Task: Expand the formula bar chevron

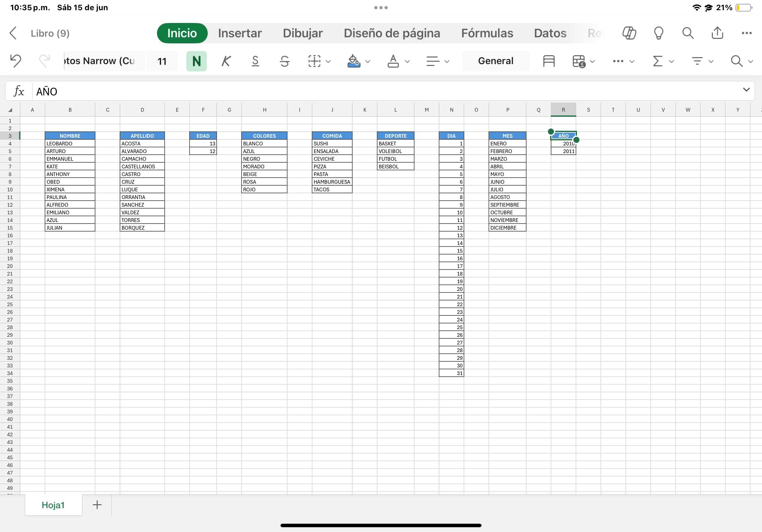Action: [x=746, y=90]
